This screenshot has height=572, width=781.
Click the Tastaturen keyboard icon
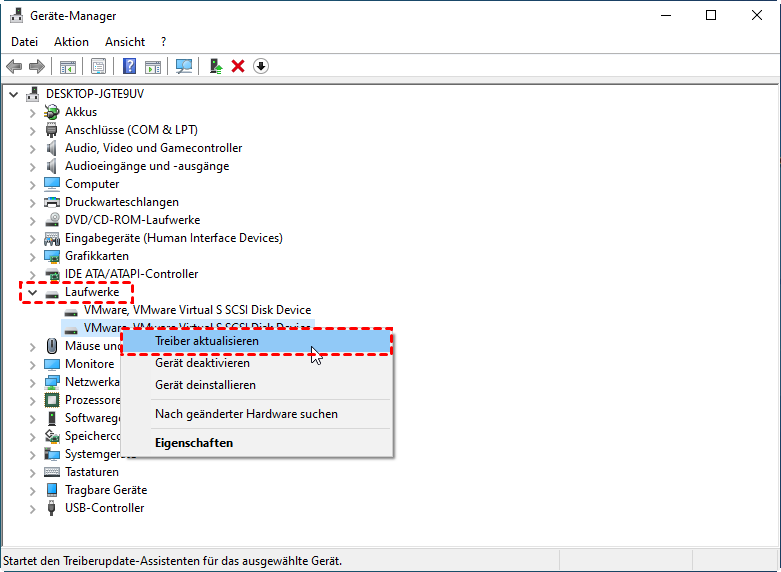coord(52,472)
